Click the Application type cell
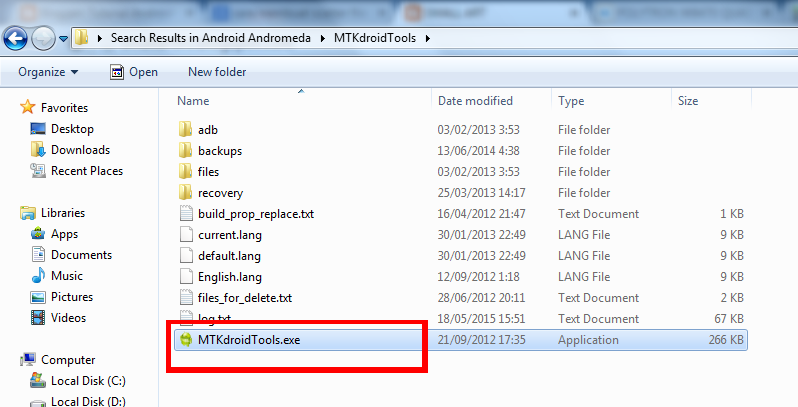Image resolution: width=798 pixels, height=407 pixels. (588, 339)
